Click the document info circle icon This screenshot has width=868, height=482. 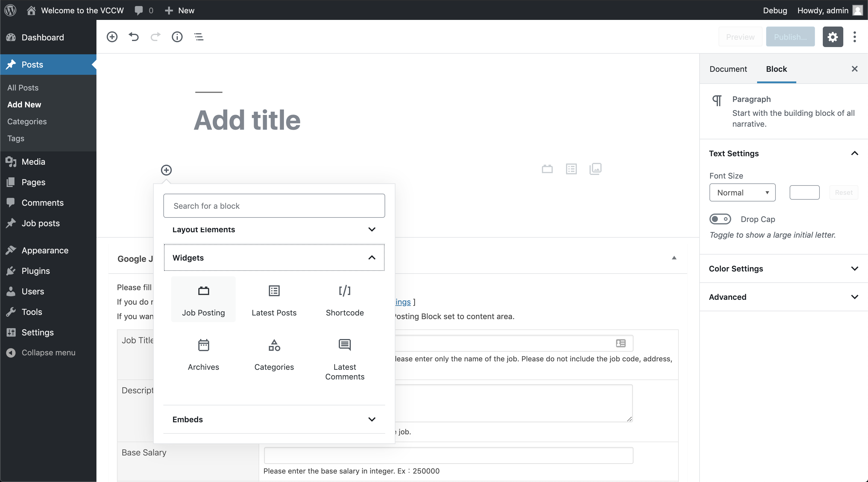click(177, 36)
